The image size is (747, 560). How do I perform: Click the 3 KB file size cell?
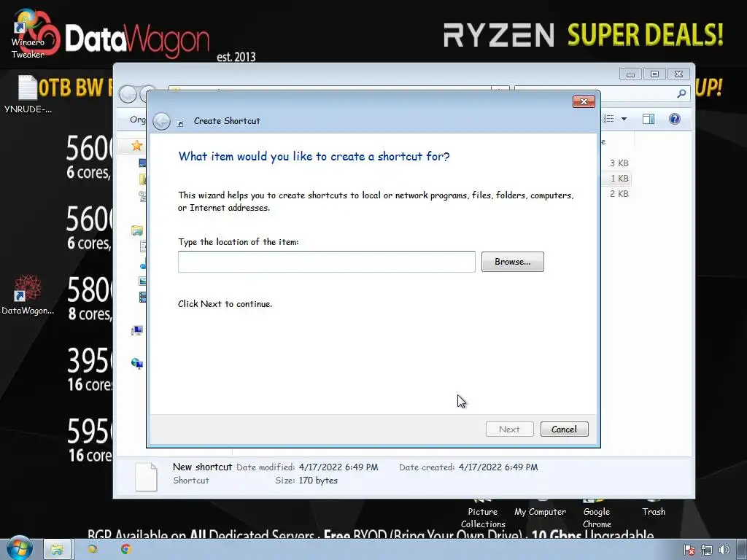pos(619,163)
